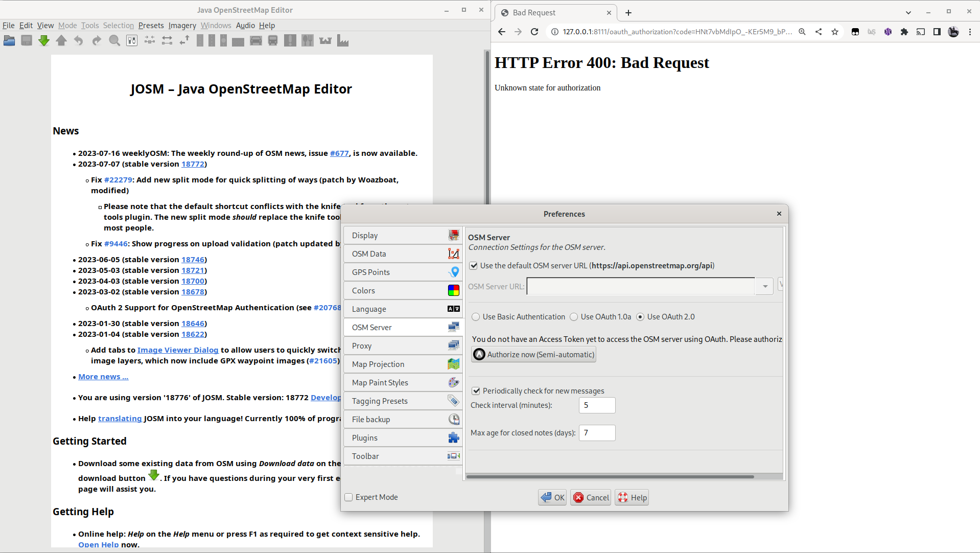Open the Help menu in JOSM

pos(267,26)
